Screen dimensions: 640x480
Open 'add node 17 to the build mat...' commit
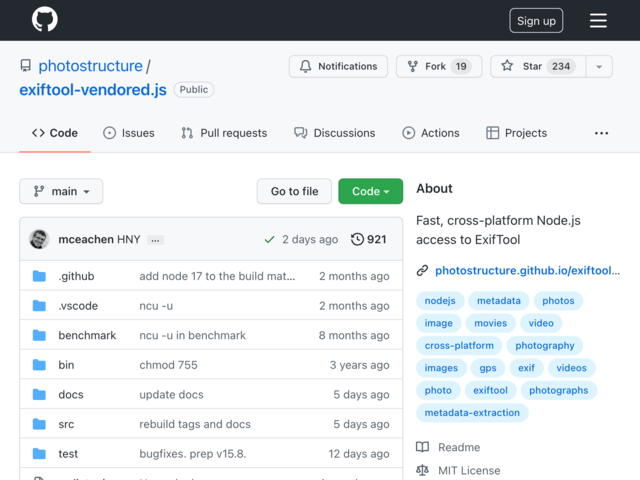click(217, 276)
